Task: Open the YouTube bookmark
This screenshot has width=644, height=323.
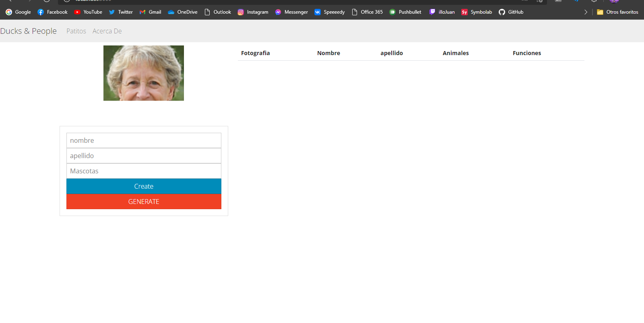Action: pyautogui.click(x=88, y=12)
